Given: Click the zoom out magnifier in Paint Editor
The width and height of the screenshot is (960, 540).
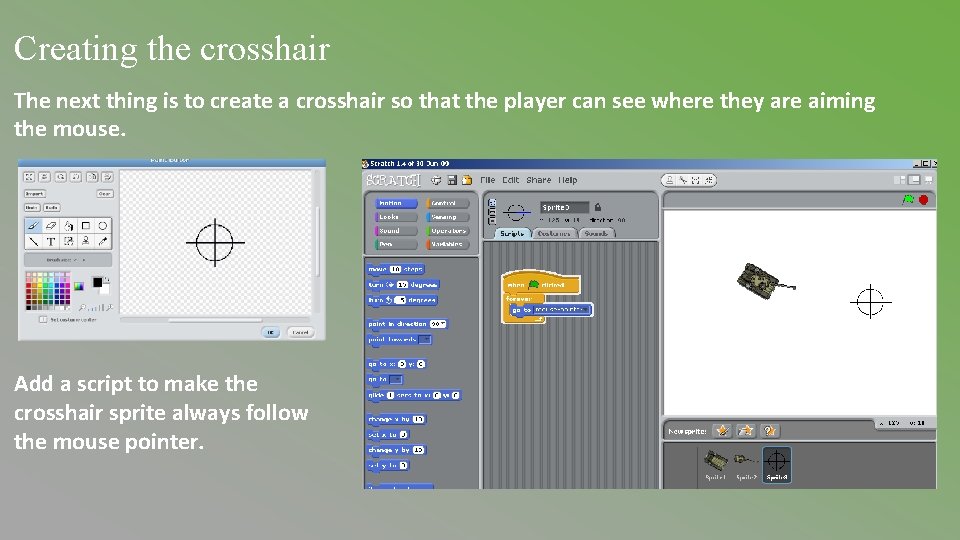Looking at the screenshot, I should tap(81, 308).
